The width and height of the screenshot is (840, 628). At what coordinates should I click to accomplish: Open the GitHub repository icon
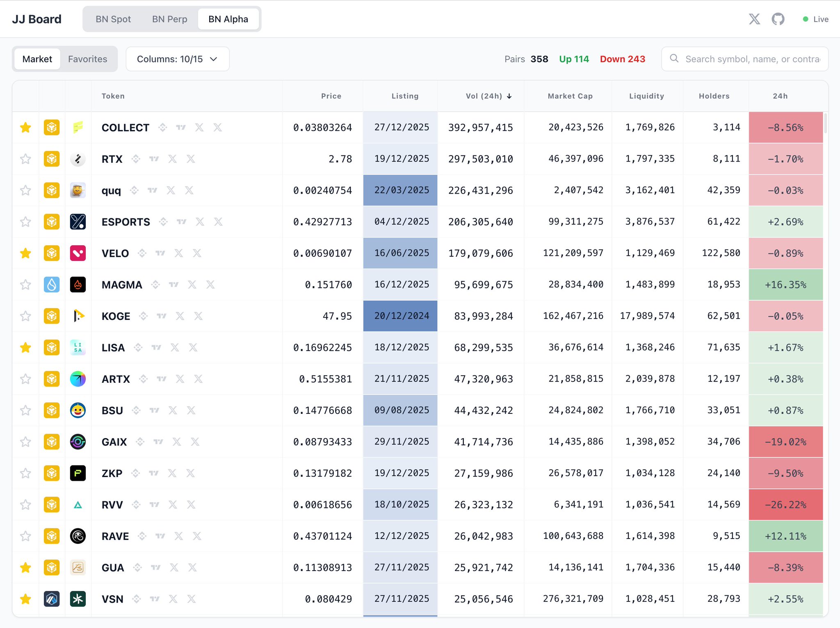click(778, 19)
